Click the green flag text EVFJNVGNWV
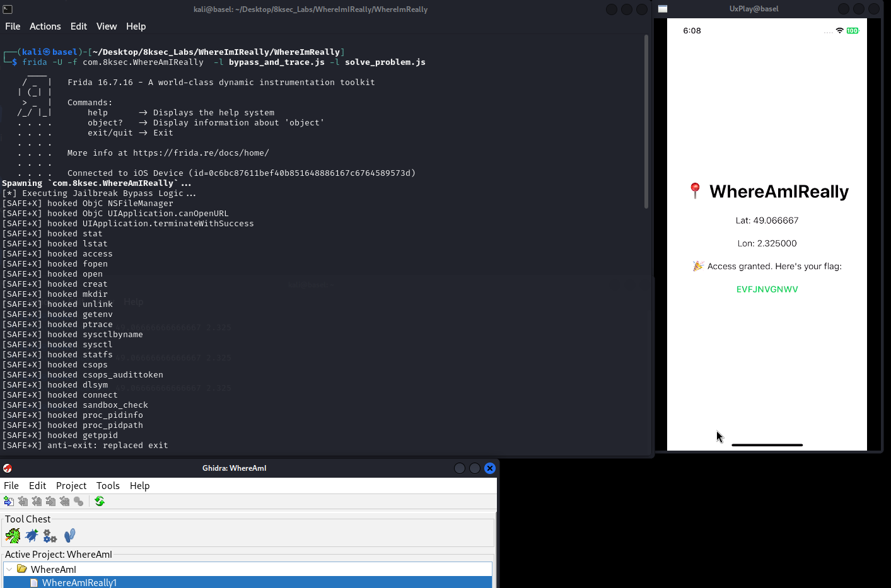Image resolution: width=891 pixels, height=588 pixels. point(767,289)
